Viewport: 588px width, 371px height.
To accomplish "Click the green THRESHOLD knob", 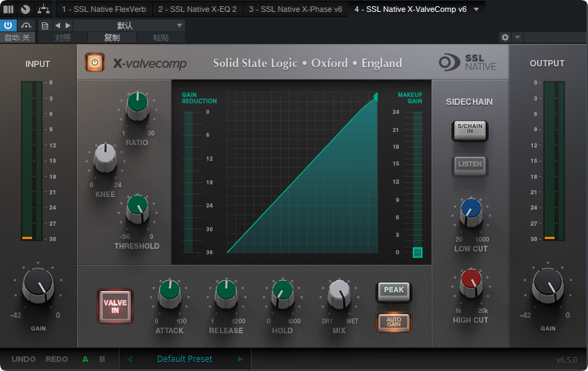I will tap(138, 209).
